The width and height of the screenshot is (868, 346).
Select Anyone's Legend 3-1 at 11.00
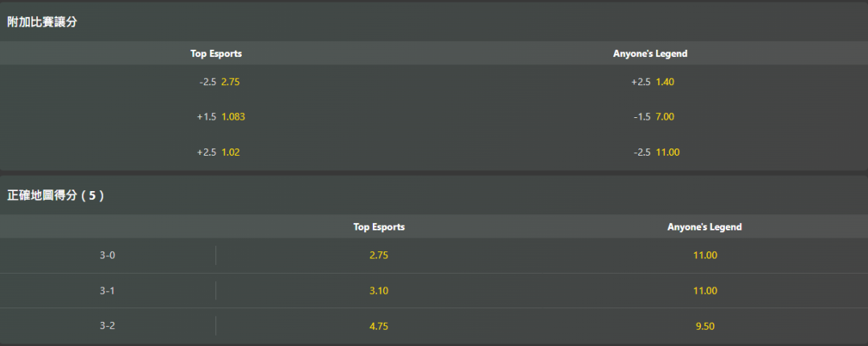click(704, 291)
